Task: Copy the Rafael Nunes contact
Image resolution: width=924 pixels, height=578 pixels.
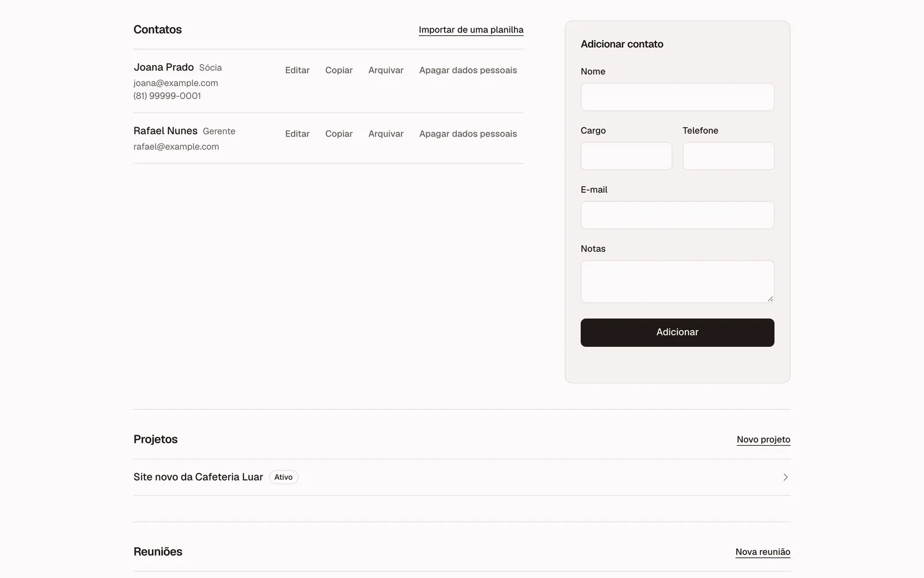Action: [339, 134]
